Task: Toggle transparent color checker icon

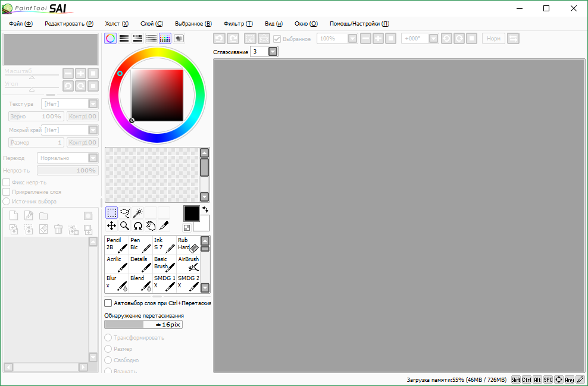Action: (x=186, y=227)
